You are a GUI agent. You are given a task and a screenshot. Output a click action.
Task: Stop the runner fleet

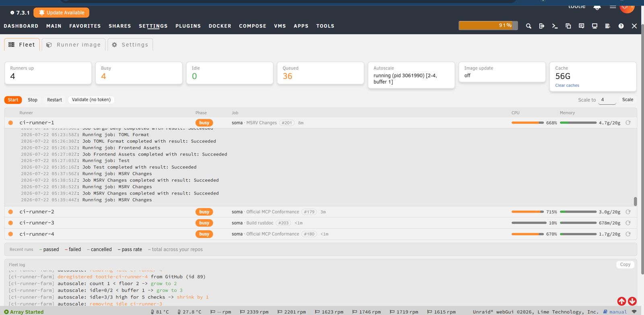33,100
